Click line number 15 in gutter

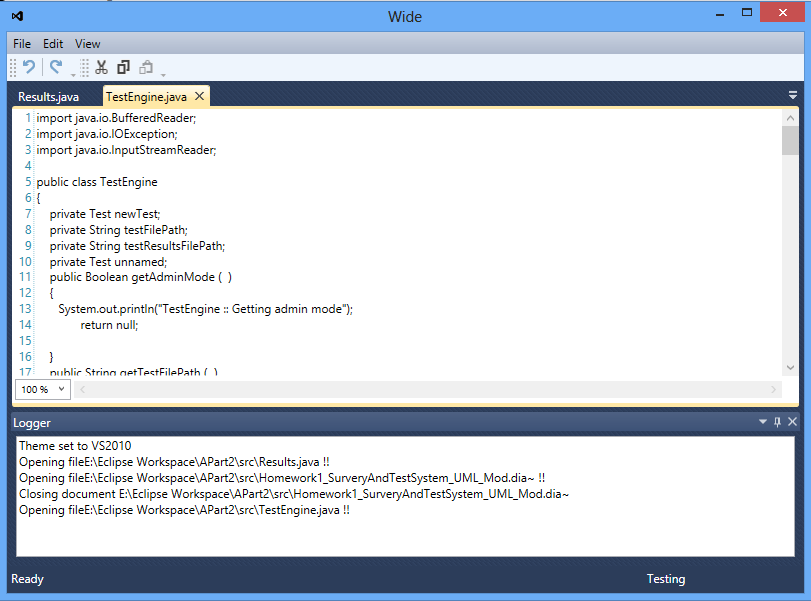tap(25, 341)
